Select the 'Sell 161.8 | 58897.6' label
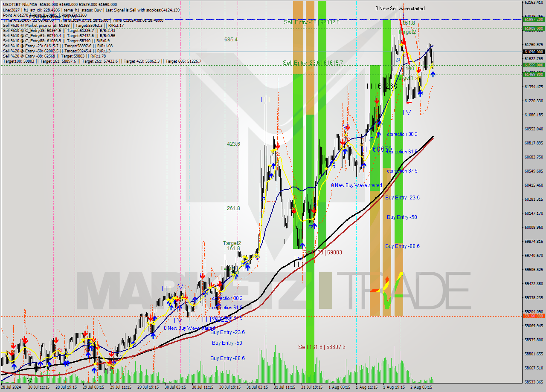 pyautogui.click(x=322, y=347)
